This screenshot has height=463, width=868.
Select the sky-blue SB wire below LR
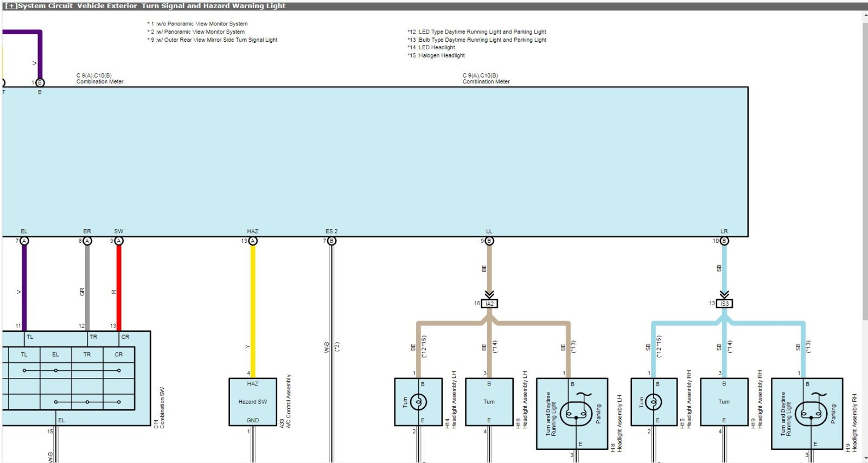coord(724,268)
